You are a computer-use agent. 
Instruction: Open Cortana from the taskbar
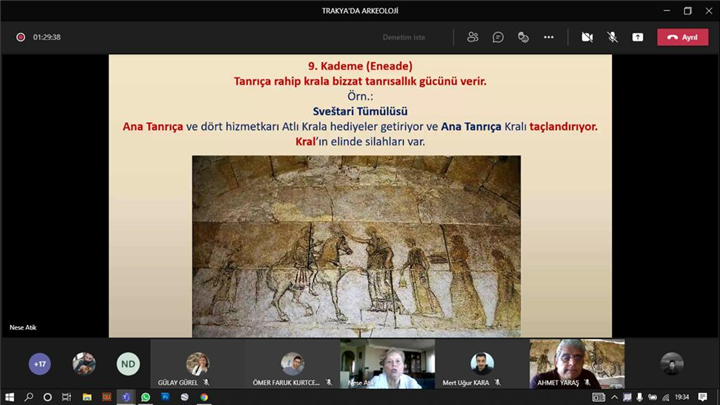[x=47, y=397]
